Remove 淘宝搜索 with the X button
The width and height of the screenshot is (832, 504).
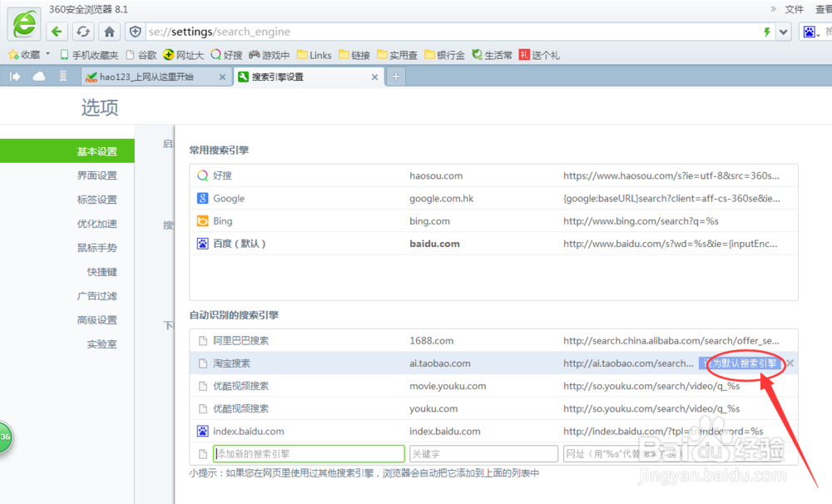[x=790, y=363]
